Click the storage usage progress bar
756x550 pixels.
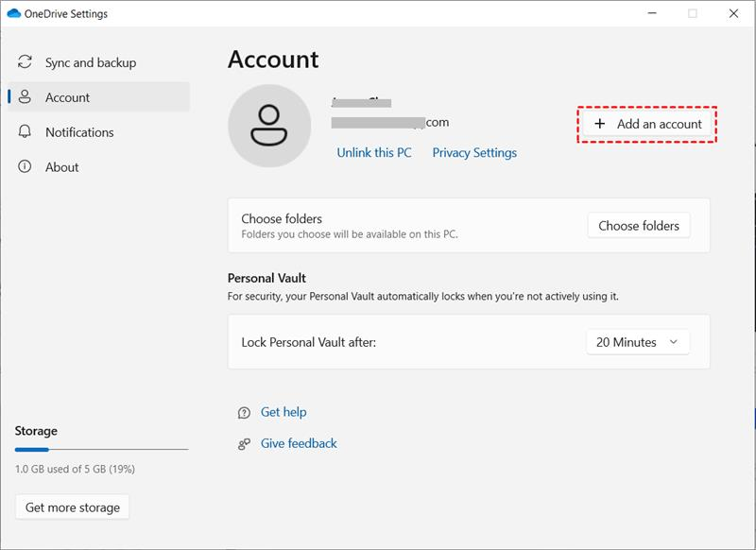(101, 450)
